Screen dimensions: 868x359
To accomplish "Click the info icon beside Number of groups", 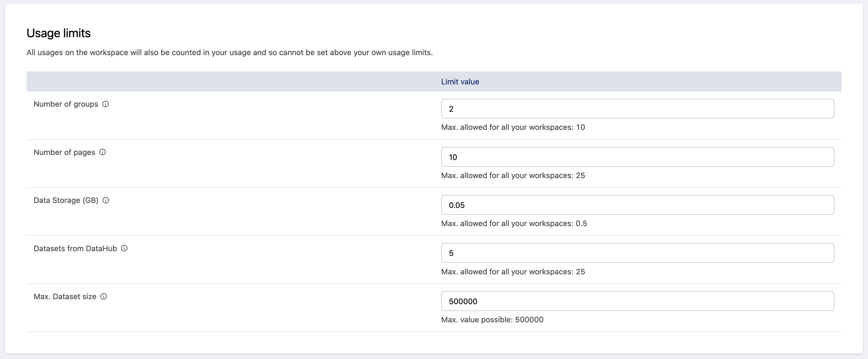I will coord(106,104).
